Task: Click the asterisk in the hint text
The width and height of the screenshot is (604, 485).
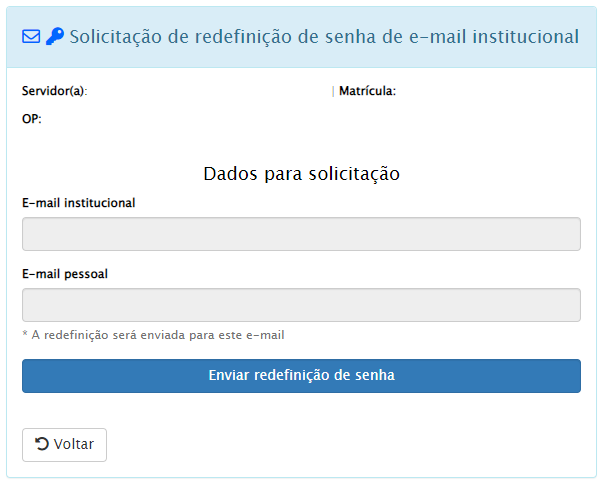Action: coord(25,333)
